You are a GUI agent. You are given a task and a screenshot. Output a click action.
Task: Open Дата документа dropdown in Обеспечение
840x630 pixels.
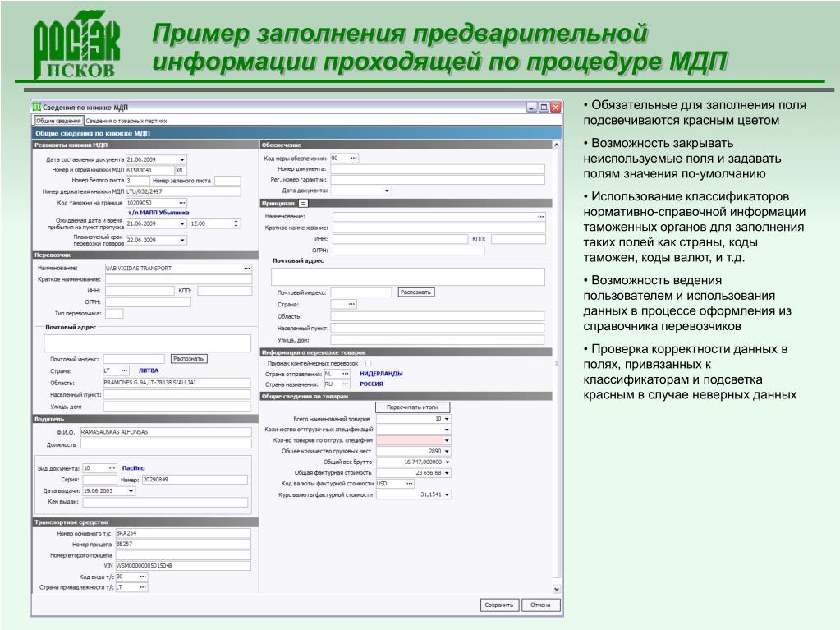click(387, 191)
